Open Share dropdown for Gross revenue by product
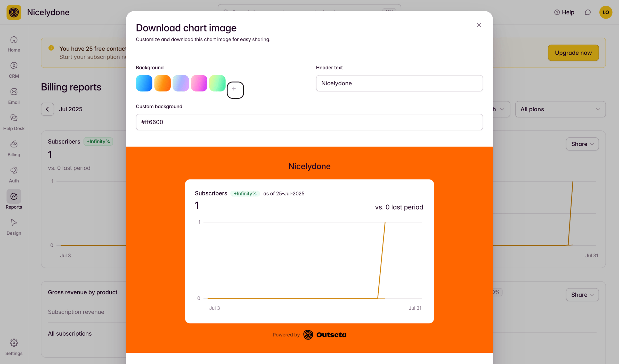 click(582, 295)
